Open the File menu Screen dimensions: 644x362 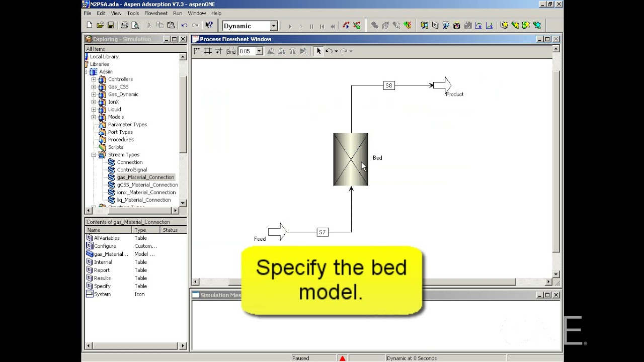click(88, 13)
